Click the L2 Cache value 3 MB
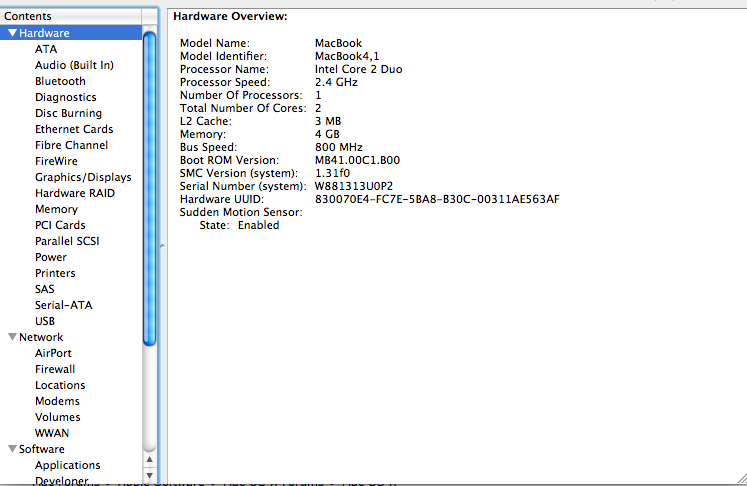The image size is (747, 486). [328, 121]
